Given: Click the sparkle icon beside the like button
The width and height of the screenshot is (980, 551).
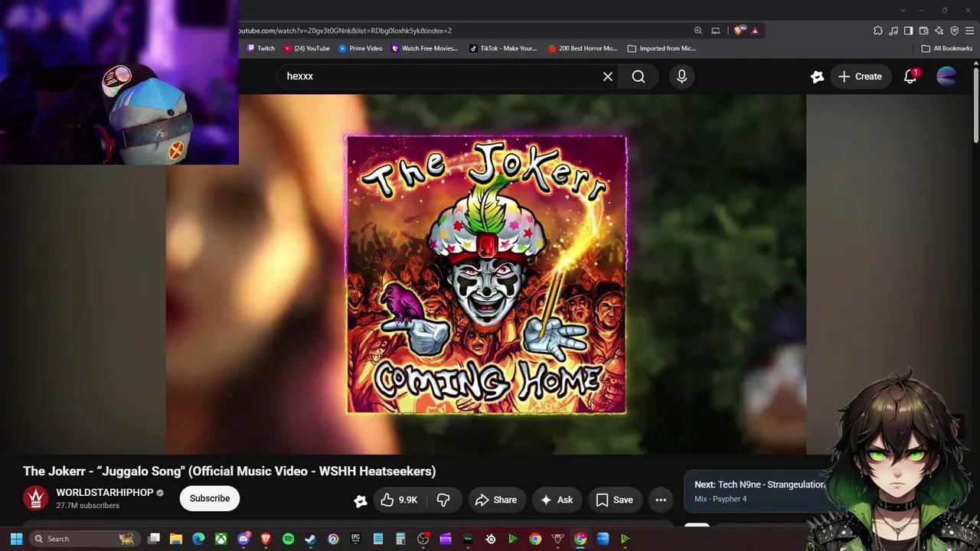Looking at the screenshot, I should [361, 500].
